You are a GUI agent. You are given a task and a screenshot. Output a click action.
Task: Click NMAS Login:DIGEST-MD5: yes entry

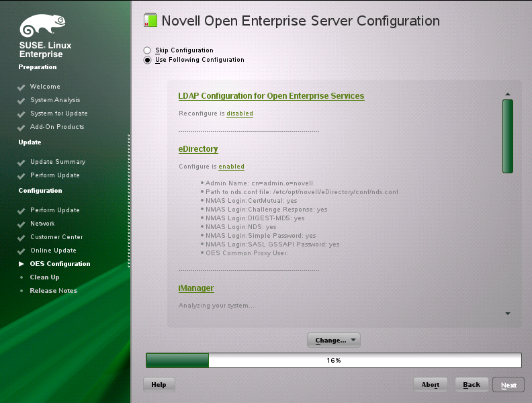point(255,218)
